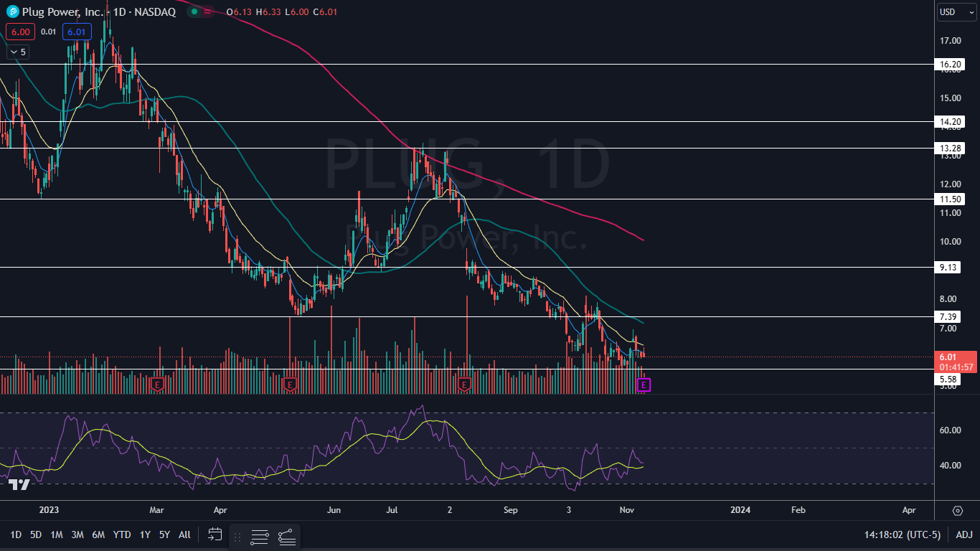Click the red 6.00 sell price button
This screenshot has height=551, width=980.
click(20, 32)
